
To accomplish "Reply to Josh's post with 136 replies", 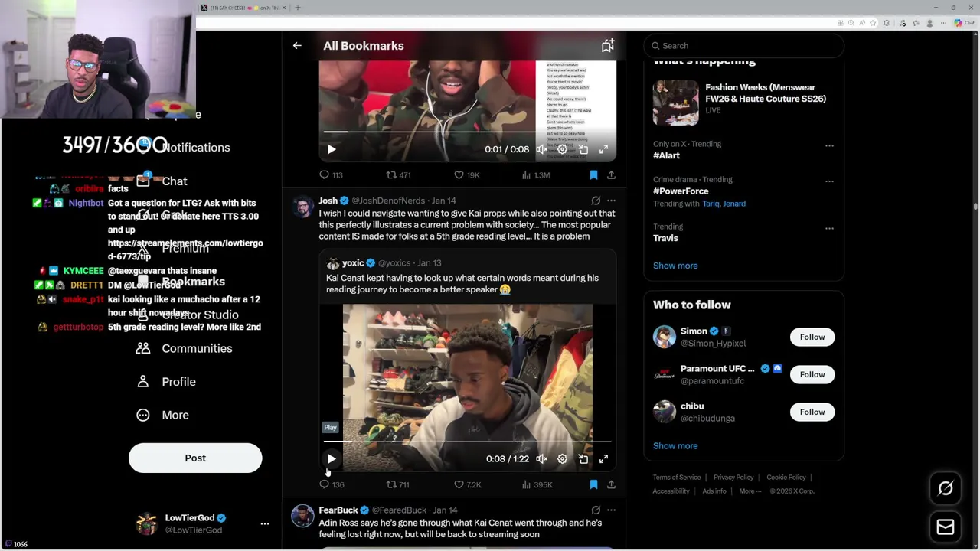I will pyautogui.click(x=332, y=484).
